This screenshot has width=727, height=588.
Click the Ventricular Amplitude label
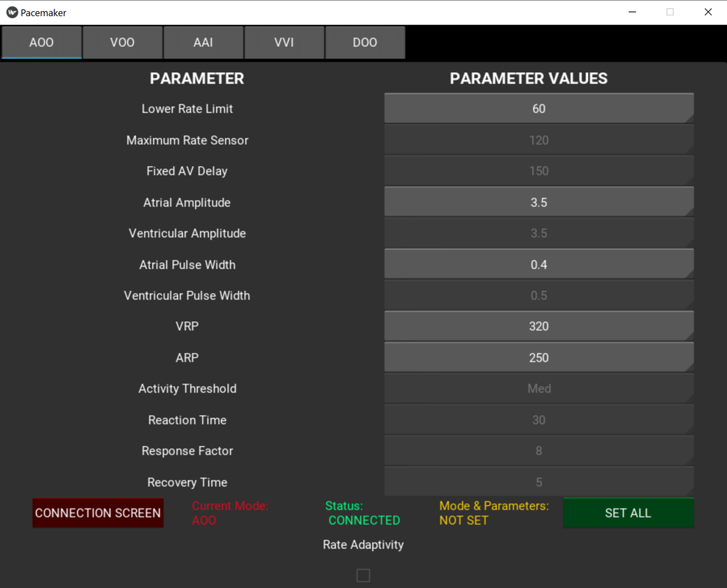click(x=187, y=233)
